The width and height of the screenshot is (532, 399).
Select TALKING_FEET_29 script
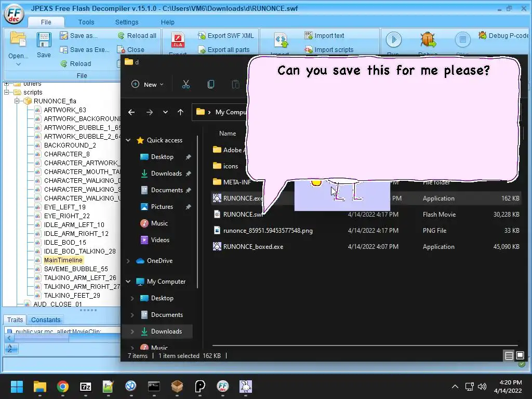point(72,295)
